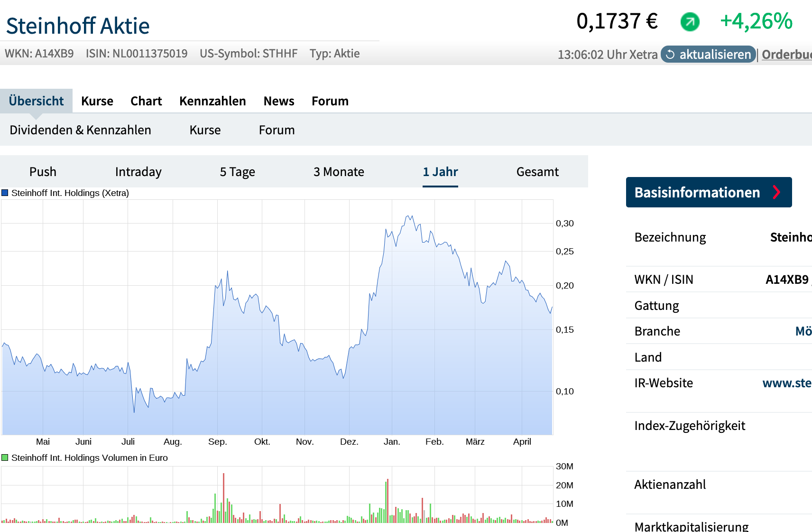Viewport: 812px width, 532px height.
Task: Click the Steinhoff Aktie heading
Action: 78,26
